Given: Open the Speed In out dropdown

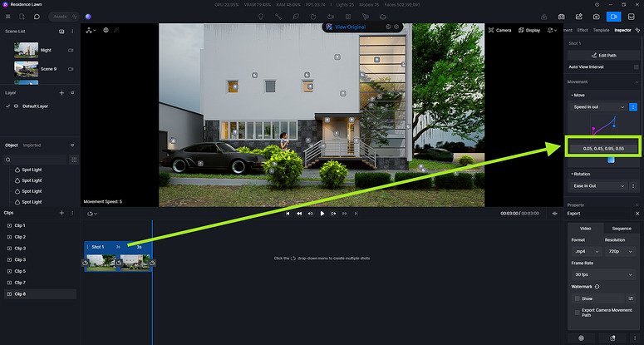Looking at the screenshot, I should point(598,106).
